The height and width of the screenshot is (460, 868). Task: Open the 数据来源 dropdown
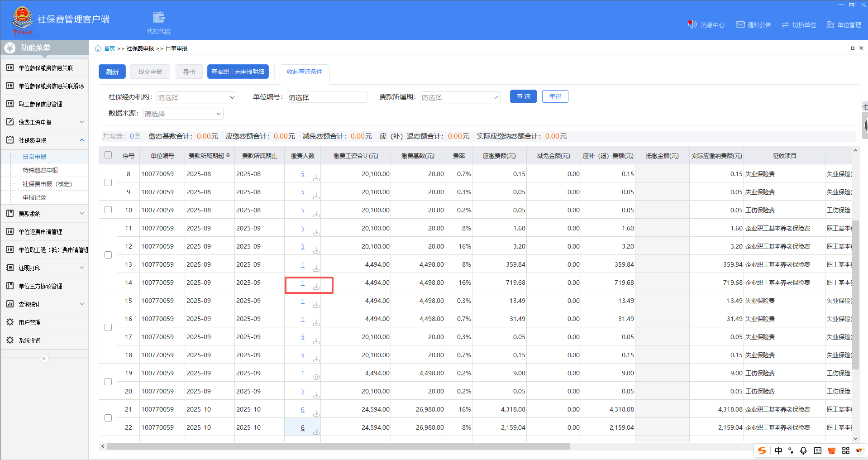point(183,114)
